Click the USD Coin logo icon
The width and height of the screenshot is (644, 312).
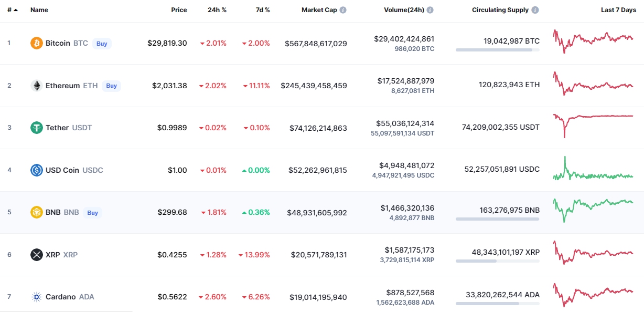pyautogui.click(x=37, y=170)
